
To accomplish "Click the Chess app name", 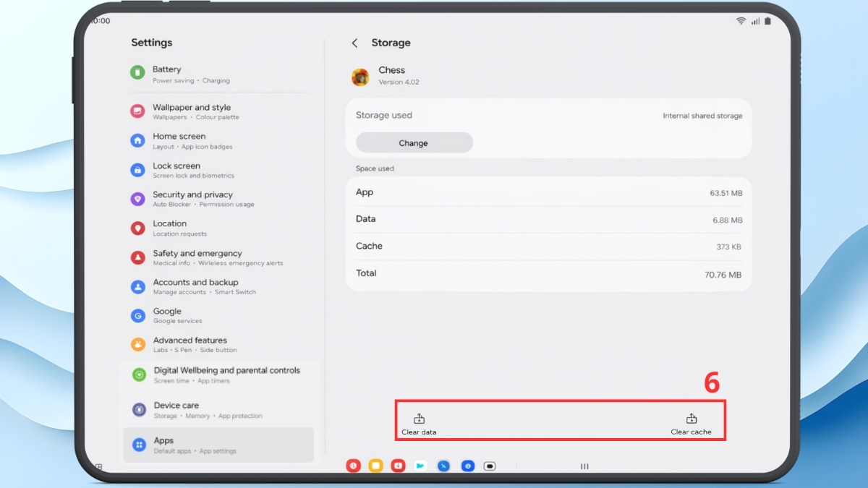I will pos(392,70).
